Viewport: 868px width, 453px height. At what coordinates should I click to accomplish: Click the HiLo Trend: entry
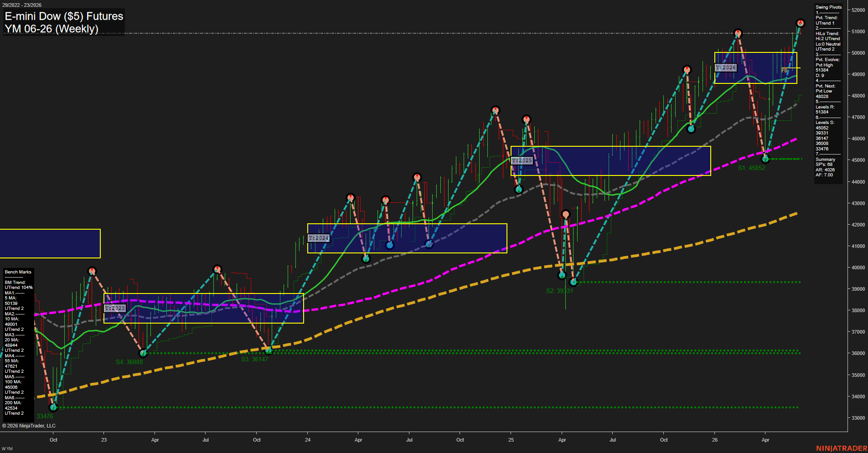tap(827, 34)
